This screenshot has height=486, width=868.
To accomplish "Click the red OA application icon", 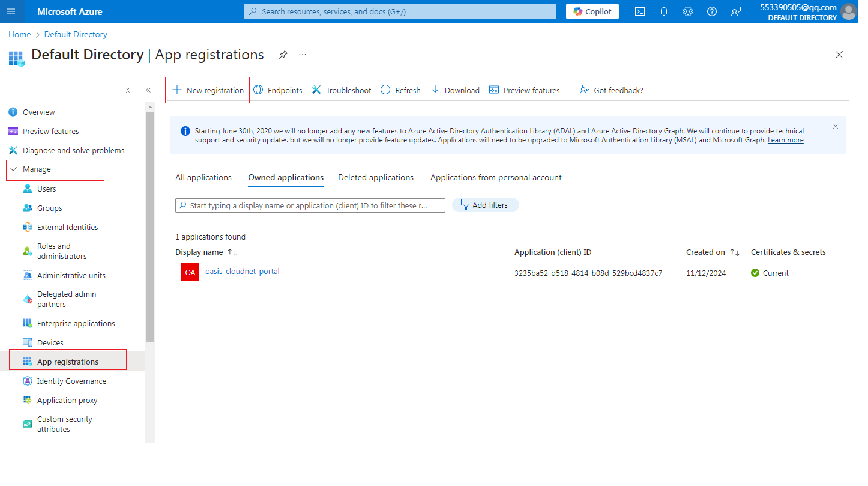I will pos(190,272).
